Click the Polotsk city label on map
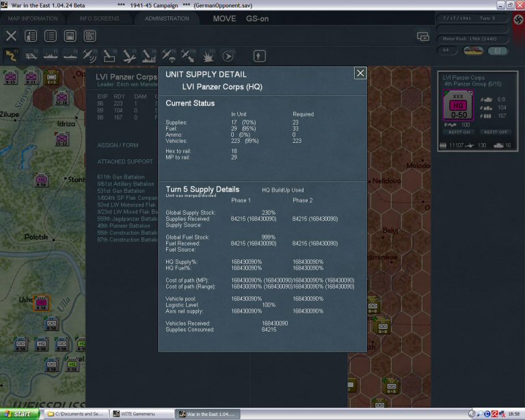Screen dimensions: 525x420 36,237
